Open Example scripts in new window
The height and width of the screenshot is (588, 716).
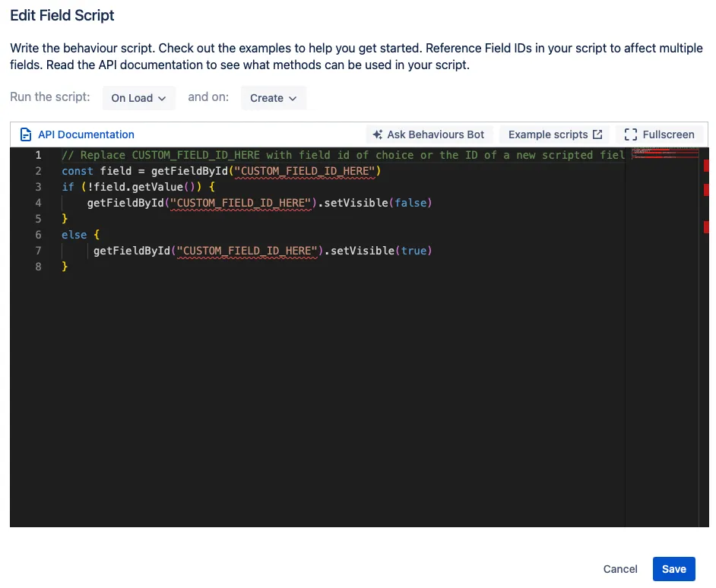pyautogui.click(x=555, y=134)
